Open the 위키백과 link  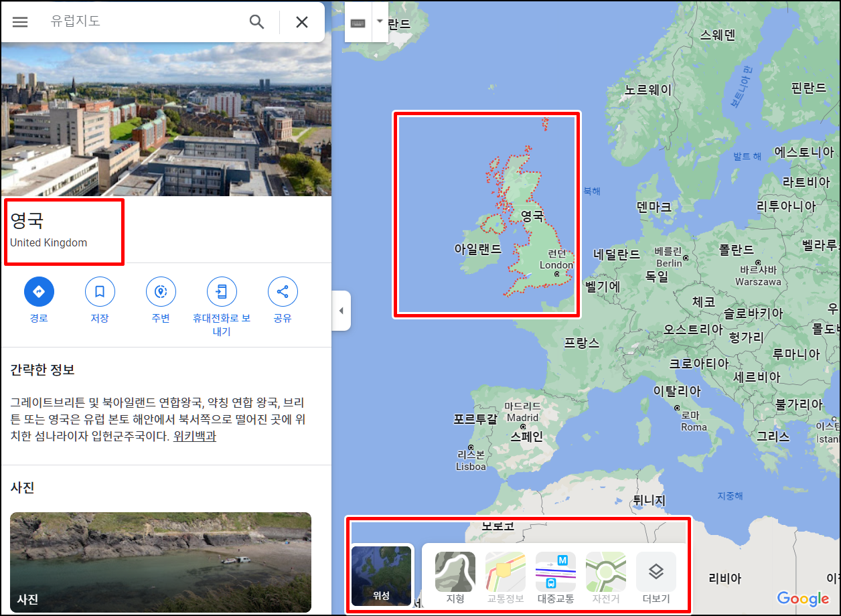point(194,437)
